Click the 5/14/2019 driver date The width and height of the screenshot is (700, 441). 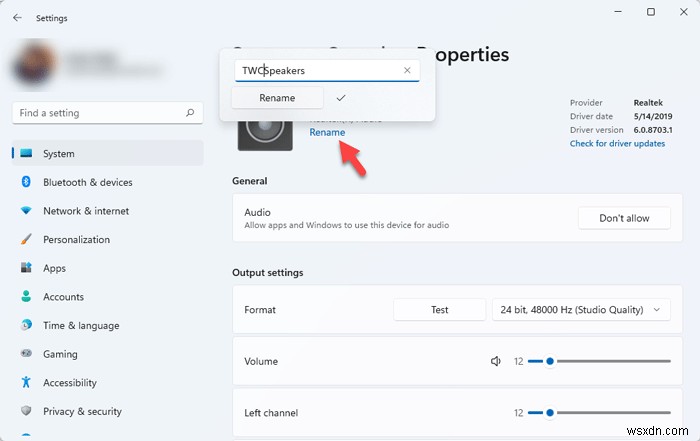(653, 116)
